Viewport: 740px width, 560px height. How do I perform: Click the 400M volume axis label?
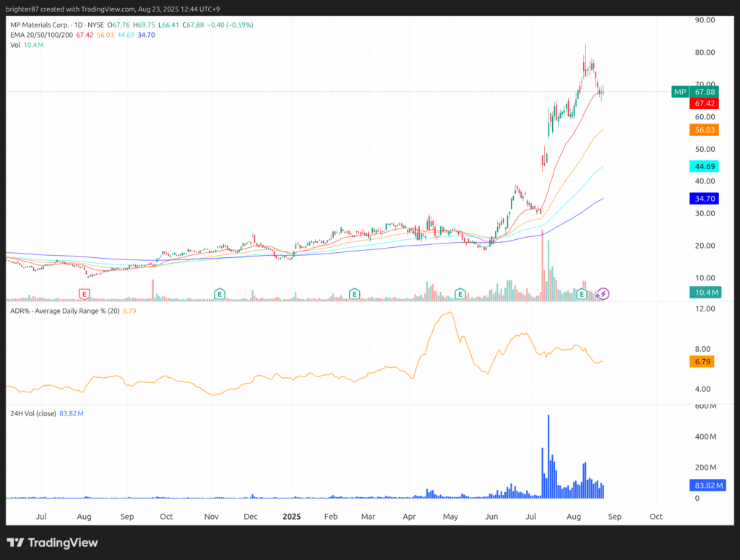(x=705, y=437)
